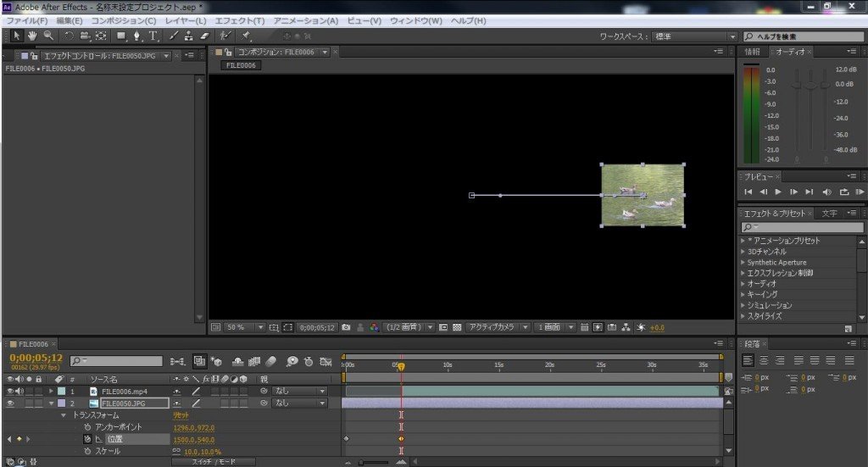Open the レイヤー(L) menu
The width and height of the screenshot is (868, 467).
pyautogui.click(x=186, y=20)
